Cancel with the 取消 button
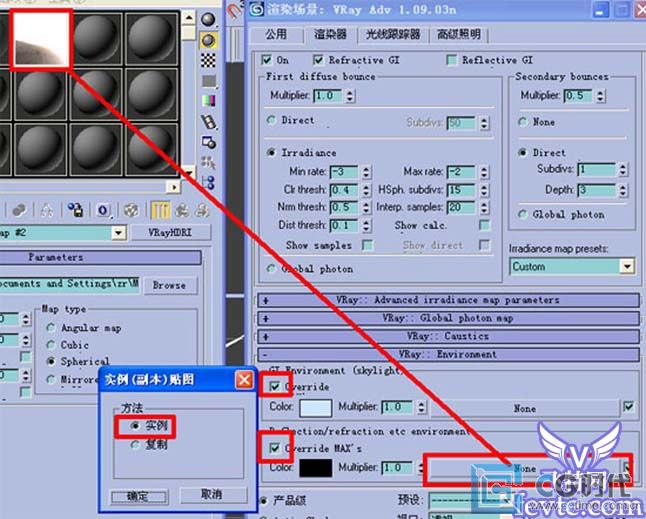The image size is (646, 519). pos(213,494)
